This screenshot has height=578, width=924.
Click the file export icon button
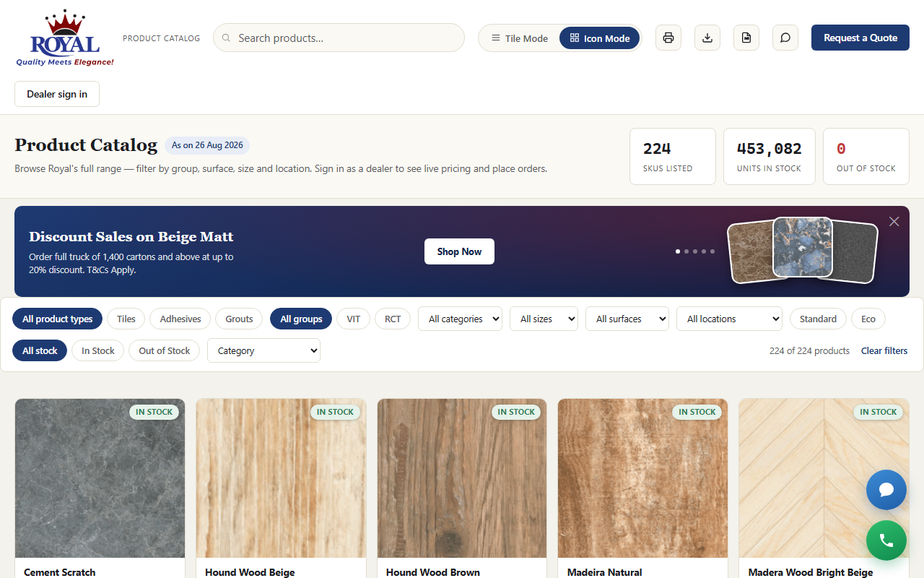tap(746, 38)
